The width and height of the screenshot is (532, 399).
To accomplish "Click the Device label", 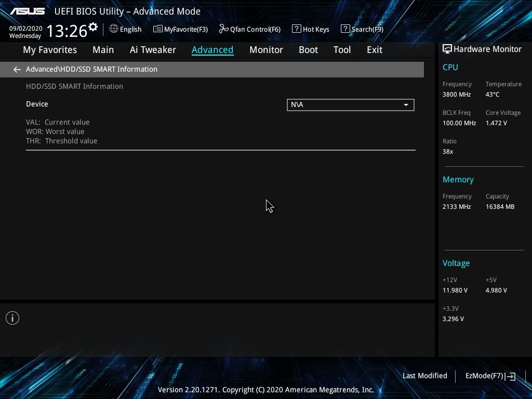I will pos(37,104).
